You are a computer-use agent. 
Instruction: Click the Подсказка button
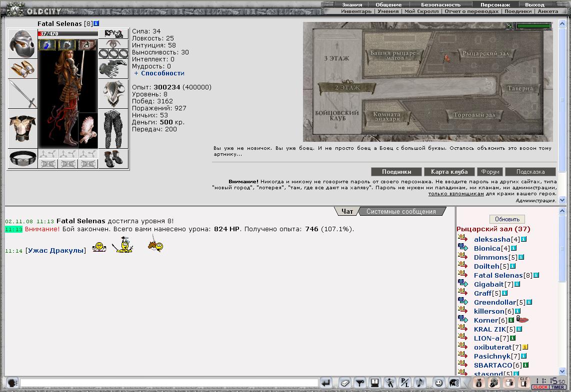[530, 172]
